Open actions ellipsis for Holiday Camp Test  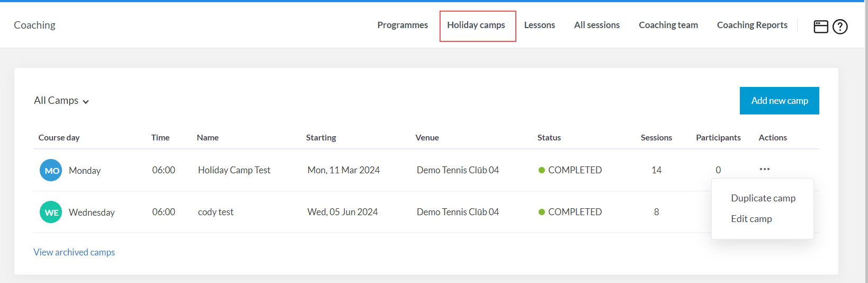click(x=764, y=169)
